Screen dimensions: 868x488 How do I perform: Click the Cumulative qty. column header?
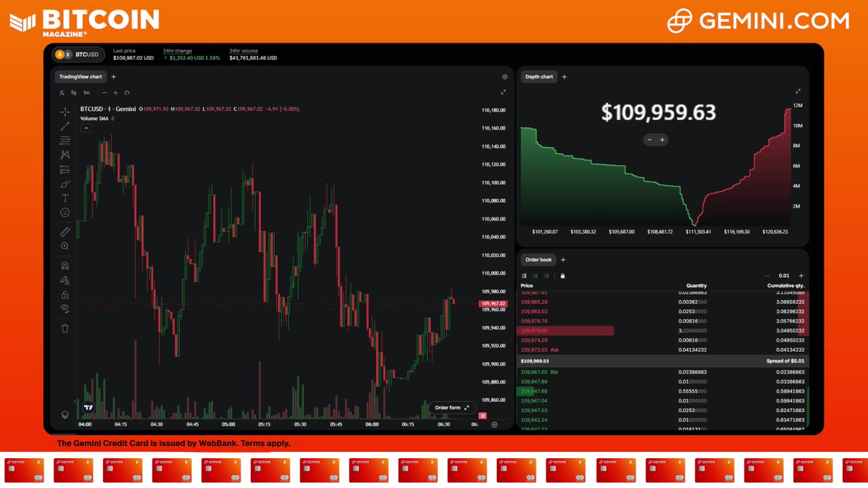pos(786,286)
